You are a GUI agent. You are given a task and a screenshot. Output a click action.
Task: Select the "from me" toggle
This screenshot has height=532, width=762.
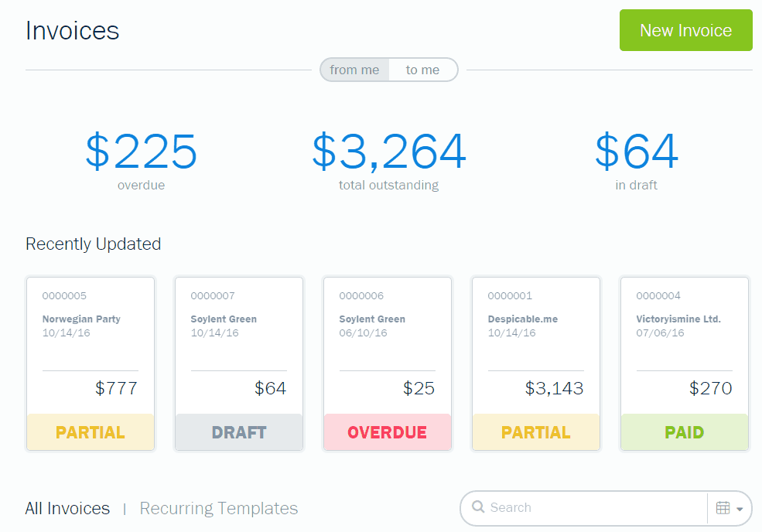coord(354,70)
